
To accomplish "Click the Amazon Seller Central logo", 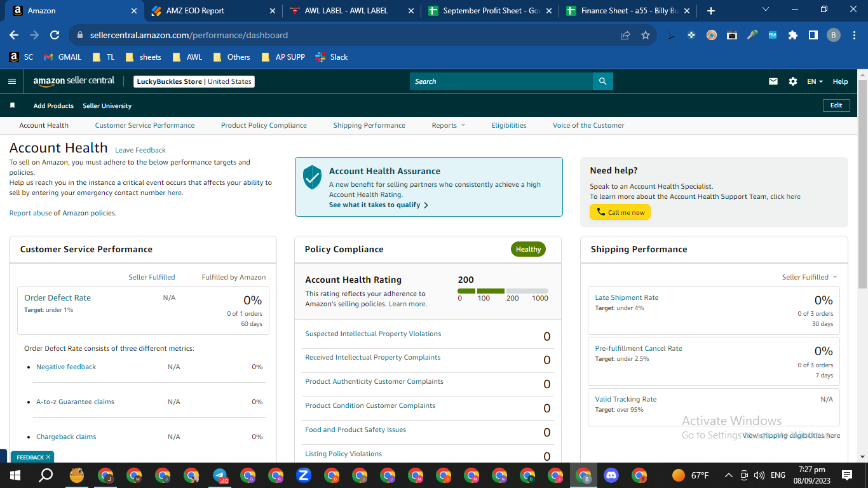I will pos(74,81).
